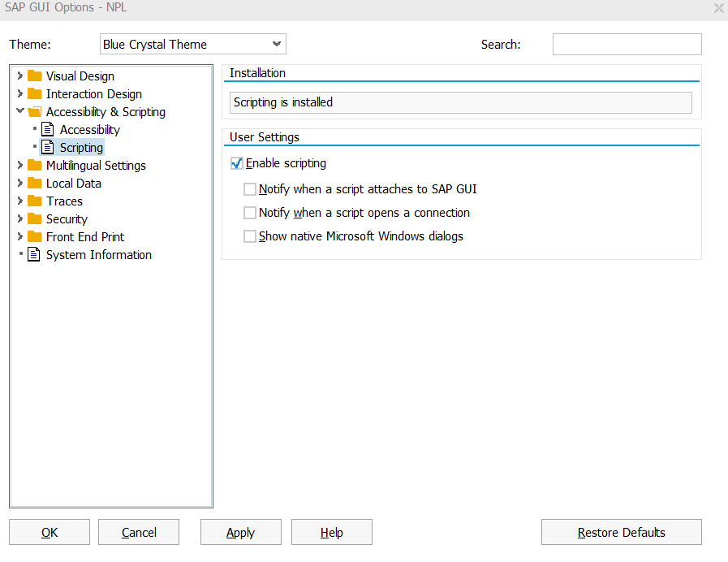The height and width of the screenshot is (562, 728).
Task: Select the Traces tree label
Action: 64,201
